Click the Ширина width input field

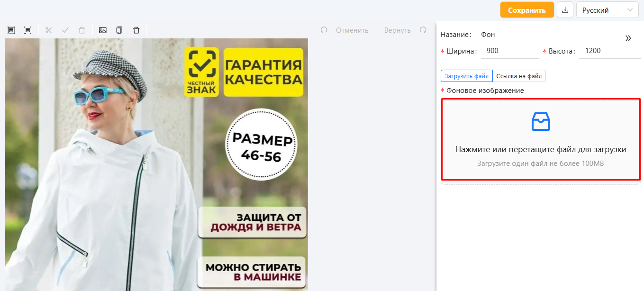[509, 51]
